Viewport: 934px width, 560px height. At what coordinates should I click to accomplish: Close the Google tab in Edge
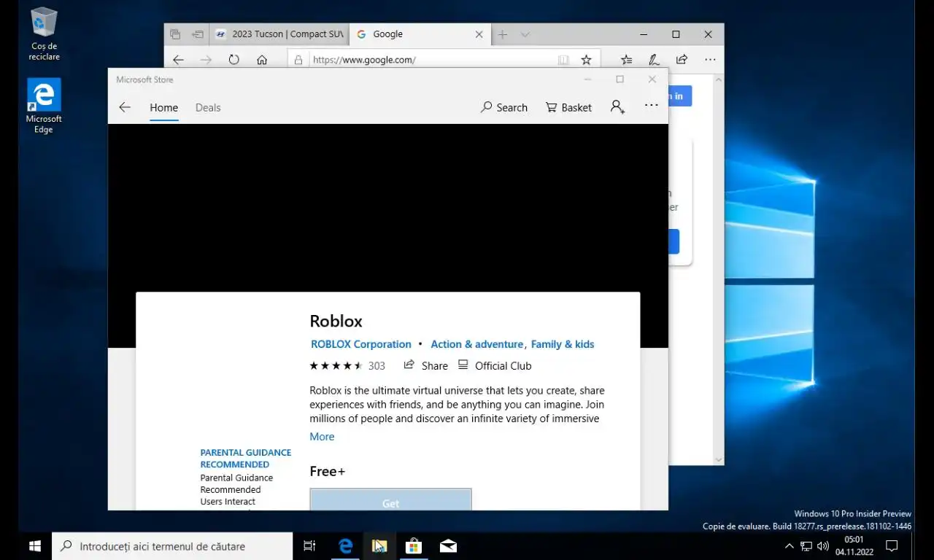[x=479, y=34]
